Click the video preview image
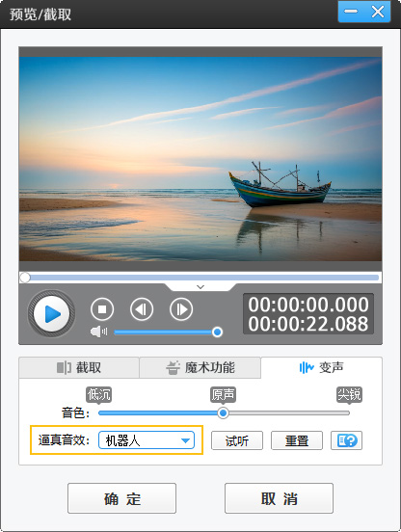Image resolution: width=401 pixels, height=532 pixels. [200, 159]
